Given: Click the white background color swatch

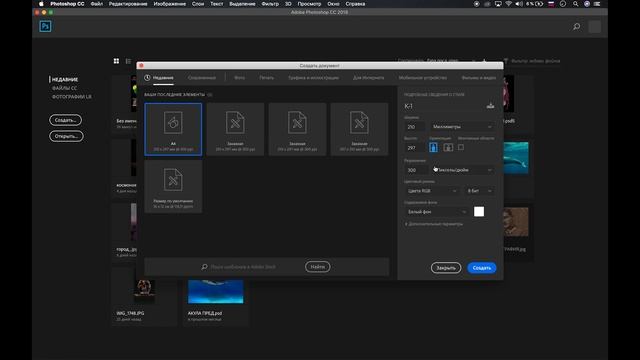Looking at the screenshot, I should tap(479, 211).
